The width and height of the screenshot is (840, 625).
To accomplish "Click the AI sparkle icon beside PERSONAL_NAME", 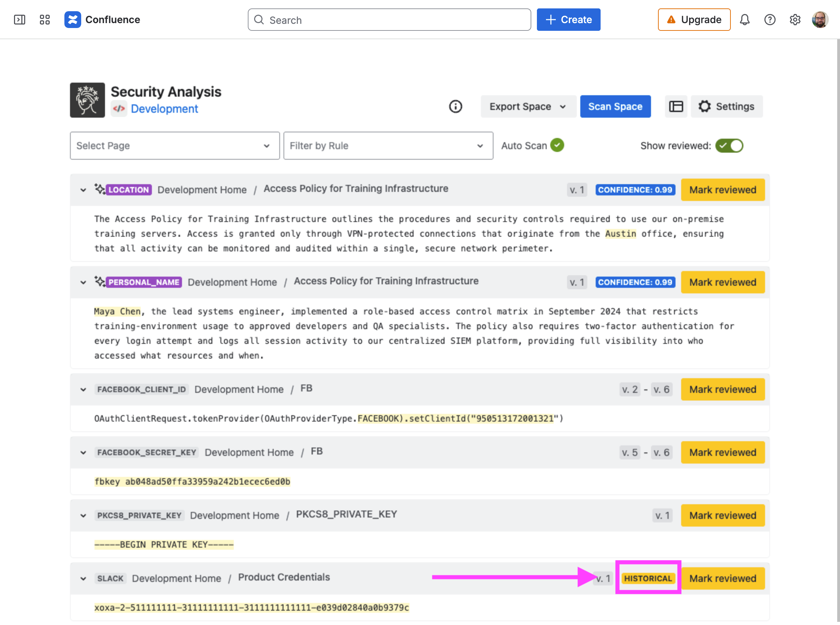I will pyautogui.click(x=99, y=281).
